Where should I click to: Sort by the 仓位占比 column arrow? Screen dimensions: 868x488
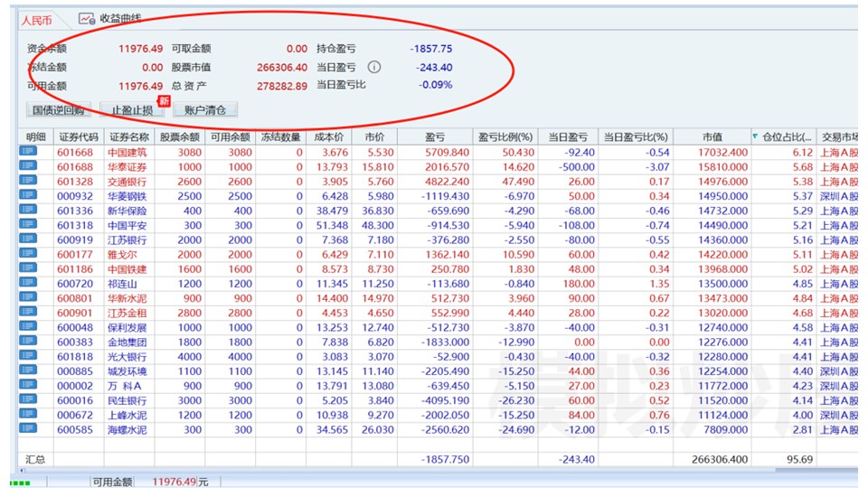[755, 136]
